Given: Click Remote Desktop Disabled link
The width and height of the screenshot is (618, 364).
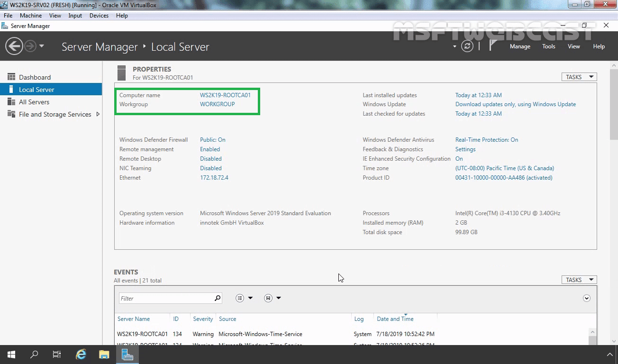Looking at the screenshot, I should (x=211, y=159).
